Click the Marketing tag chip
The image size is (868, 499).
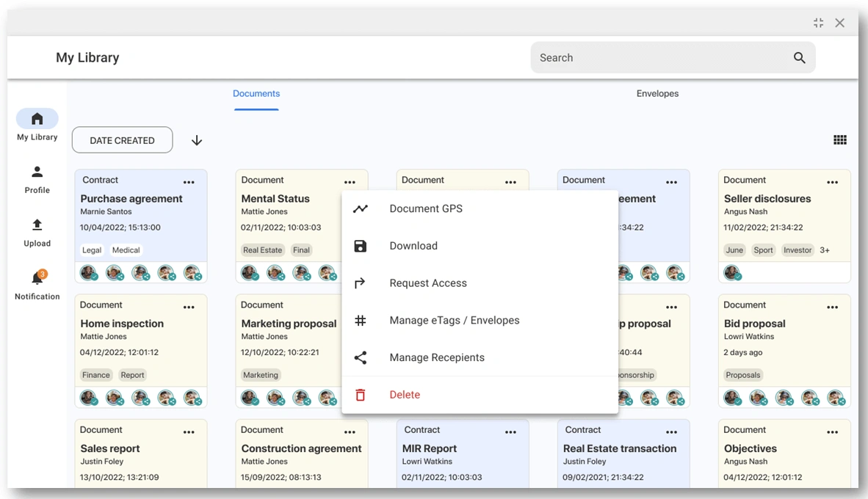coord(261,375)
